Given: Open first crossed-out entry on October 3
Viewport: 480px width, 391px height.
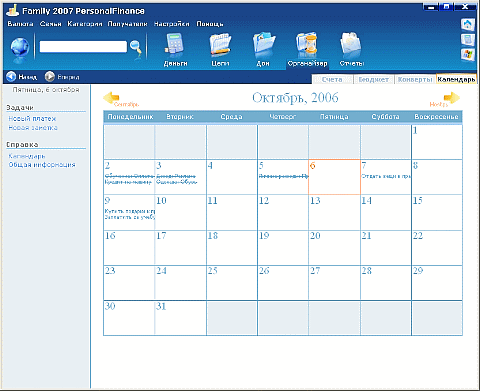Looking at the screenshot, I should [176, 176].
